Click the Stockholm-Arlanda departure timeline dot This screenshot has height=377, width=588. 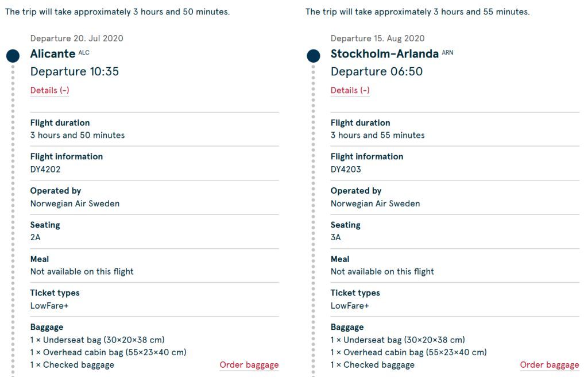click(x=313, y=56)
